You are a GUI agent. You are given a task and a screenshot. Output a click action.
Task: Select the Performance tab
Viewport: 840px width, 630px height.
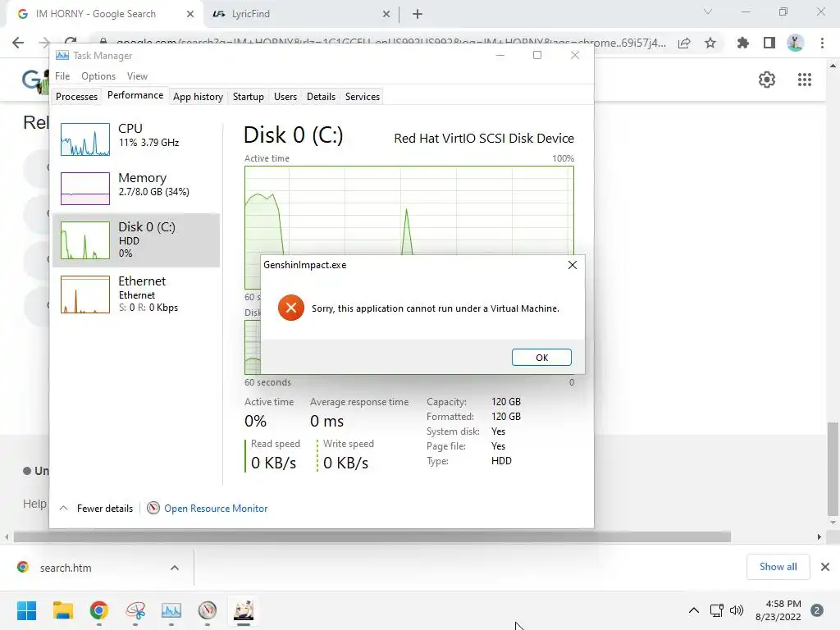135,95
